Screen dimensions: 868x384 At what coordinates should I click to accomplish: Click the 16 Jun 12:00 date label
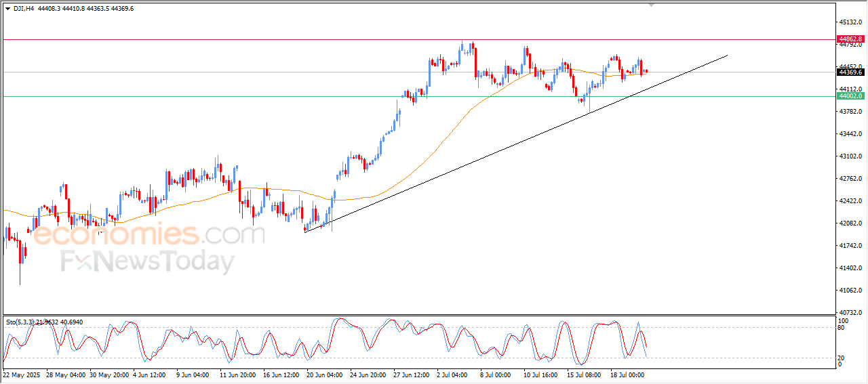coord(281,375)
